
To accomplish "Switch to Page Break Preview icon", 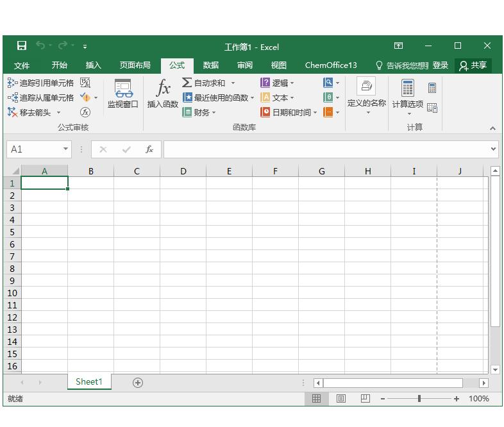I will point(365,399).
